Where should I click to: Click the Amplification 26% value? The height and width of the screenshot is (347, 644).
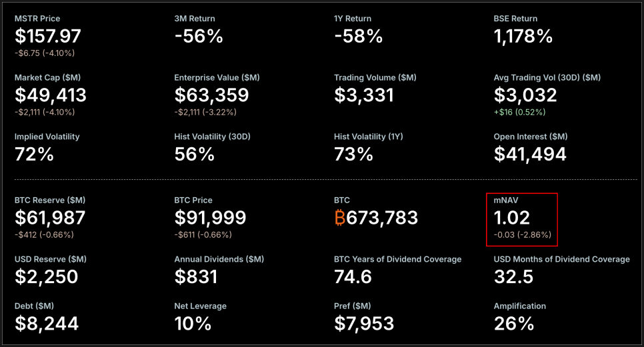point(513,324)
